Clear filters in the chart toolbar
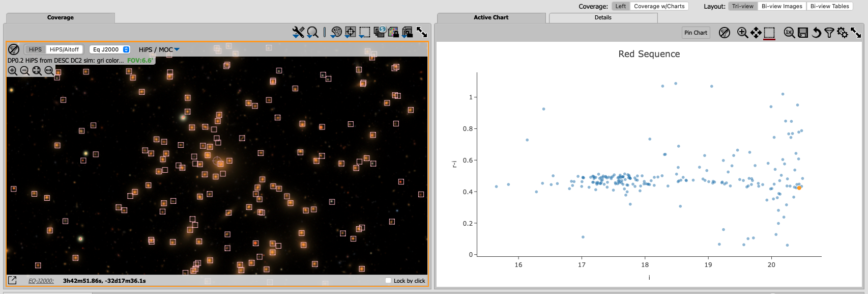Screen dimensions: 868x294 click(725, 33)
